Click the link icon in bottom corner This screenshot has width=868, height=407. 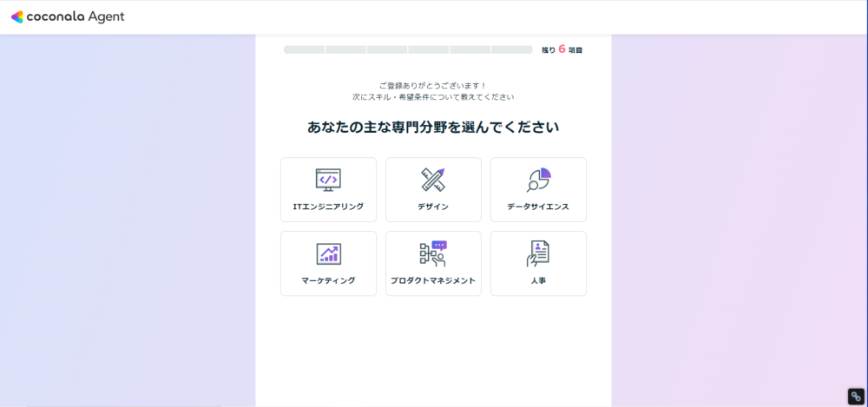(x=856, y=397)
